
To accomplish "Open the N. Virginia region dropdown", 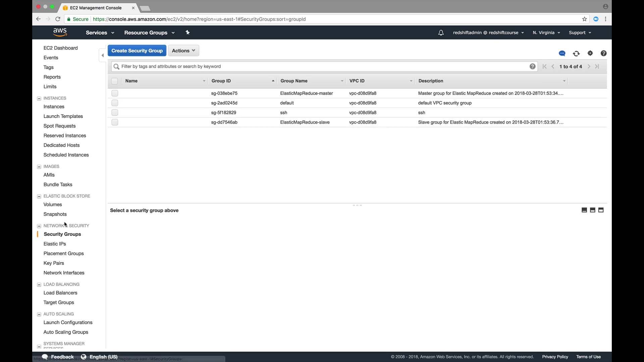I will click(x=546, y=33).
